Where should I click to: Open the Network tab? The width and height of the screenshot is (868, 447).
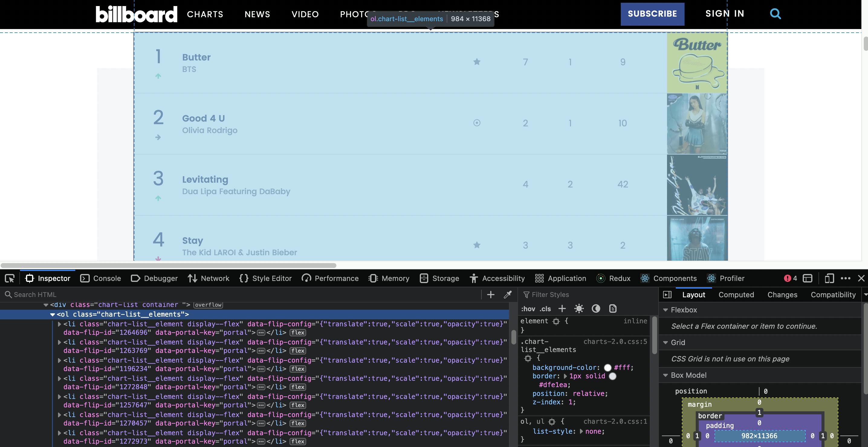209,279
